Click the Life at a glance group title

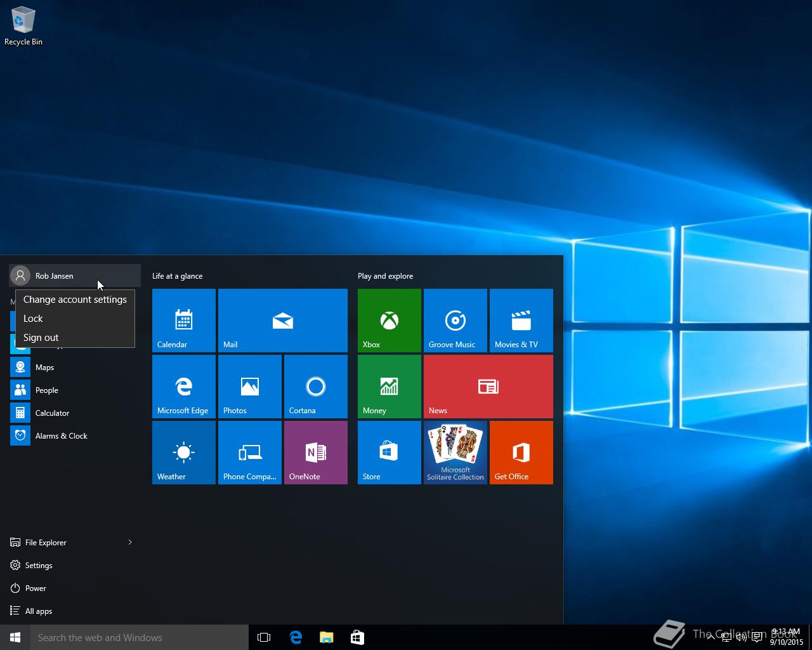point(177,276)
